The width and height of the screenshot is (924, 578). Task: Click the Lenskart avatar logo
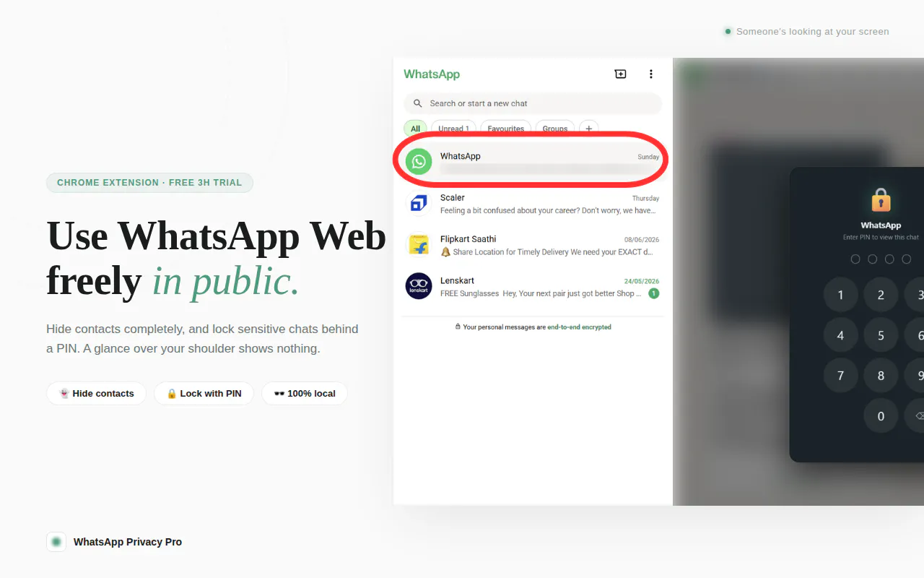[419, 286]
